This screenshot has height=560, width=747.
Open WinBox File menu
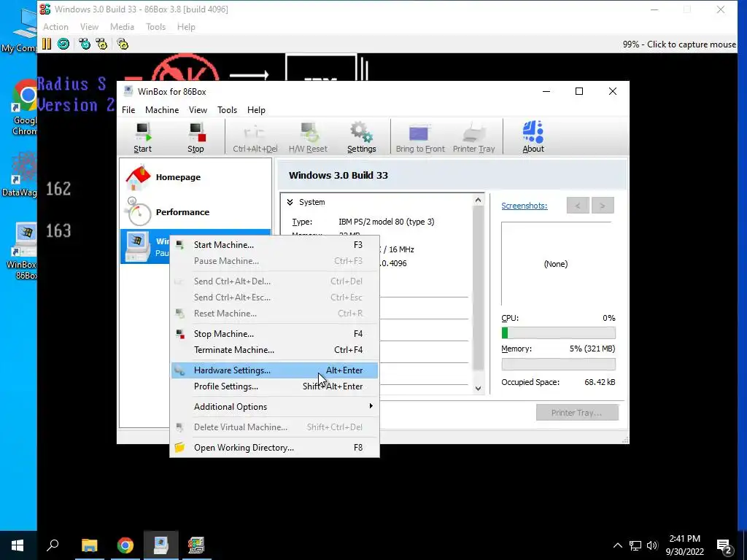(x=128, y=110)
